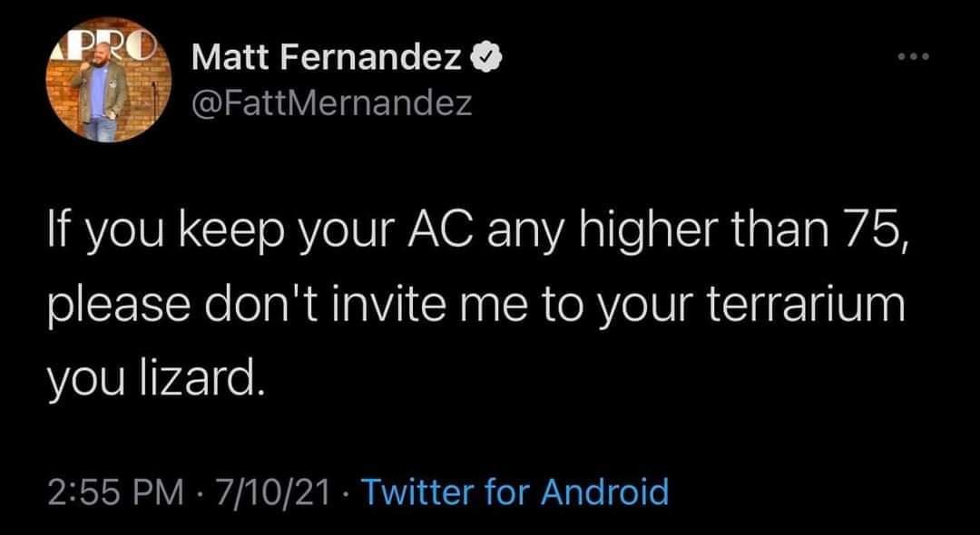Click the Twitter for Android source link
This screenshot has height=535, width=980.
click(x=514, y=491)
